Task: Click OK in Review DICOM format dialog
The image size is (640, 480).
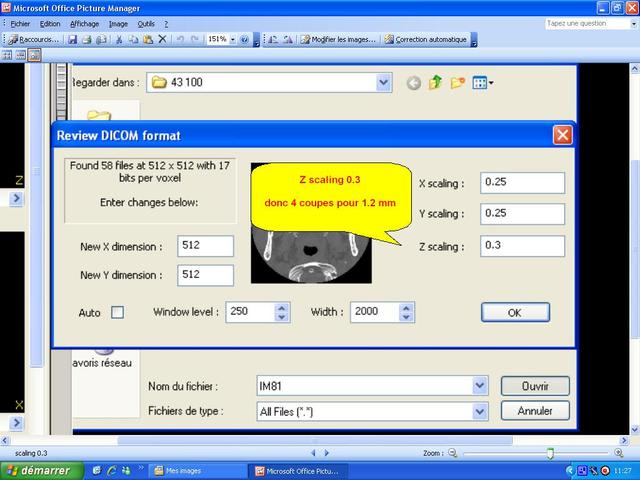Action: tap(515, 313)
